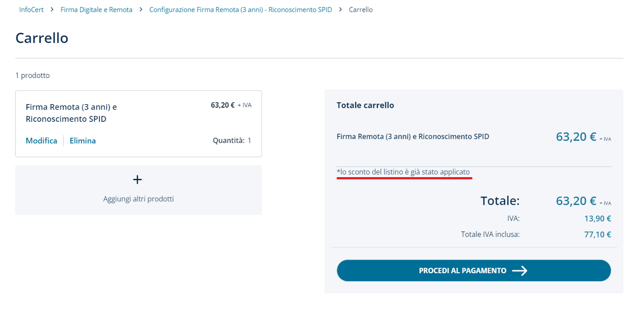Click the 13,90 € IVA amount

[598, 218]
